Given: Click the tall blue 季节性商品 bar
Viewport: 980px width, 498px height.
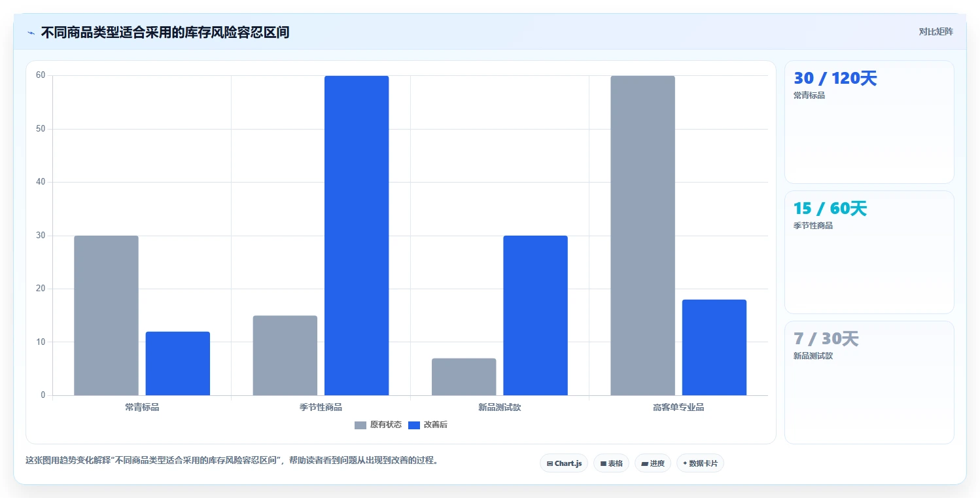Looking at the screenshot, I should pos(357,236).
